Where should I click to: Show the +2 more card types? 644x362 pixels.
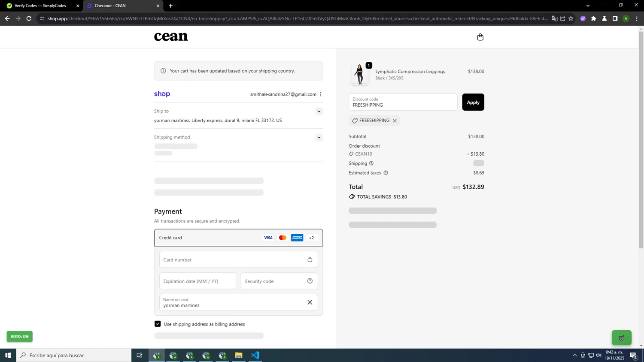coord(312,238)
